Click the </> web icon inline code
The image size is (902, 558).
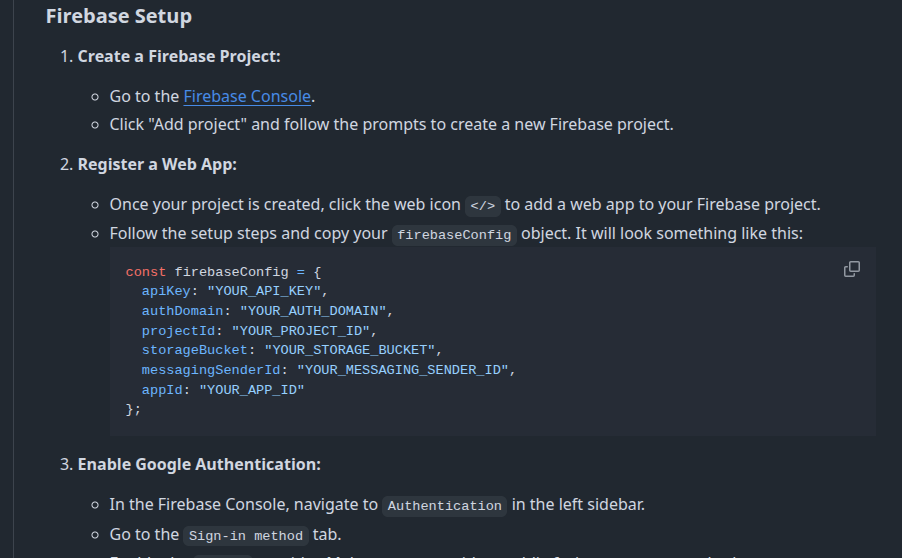pyautogui.click(x=483, y=205)
